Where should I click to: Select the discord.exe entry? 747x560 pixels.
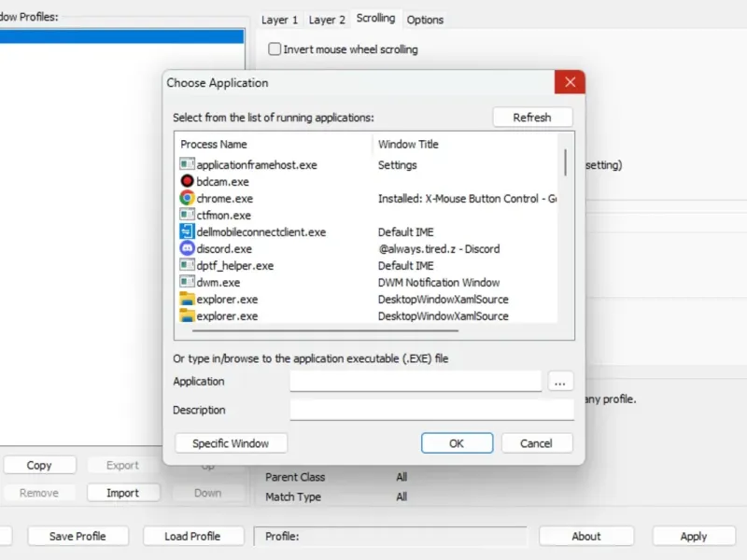point(224,248)
